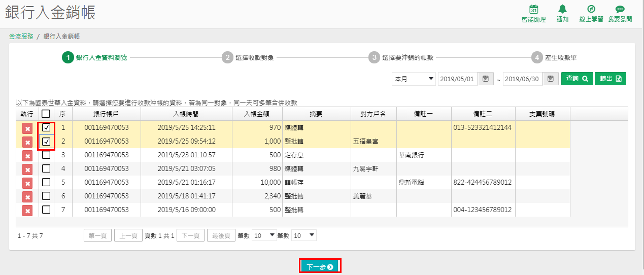The image size is (644, 275).
Task: Sort by 支票號碼 column header
Action: click(543, 114)
